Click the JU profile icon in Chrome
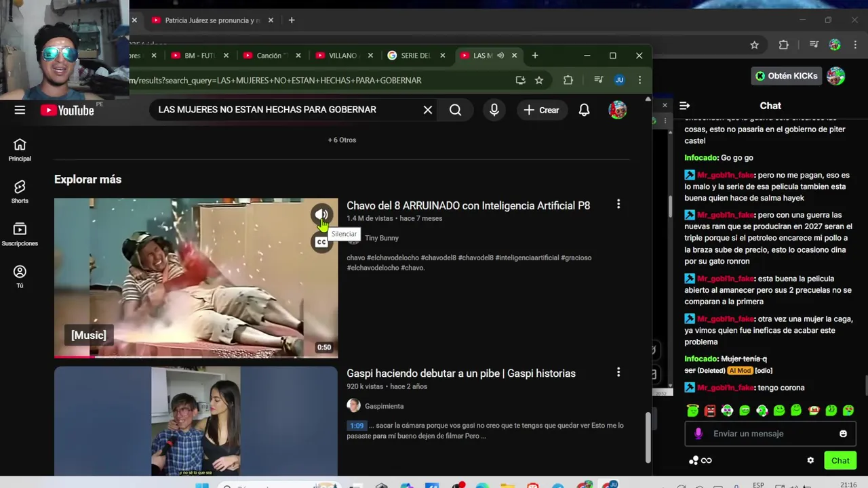Viewport: 868px width, 488px height. click(x=619, y=80)
